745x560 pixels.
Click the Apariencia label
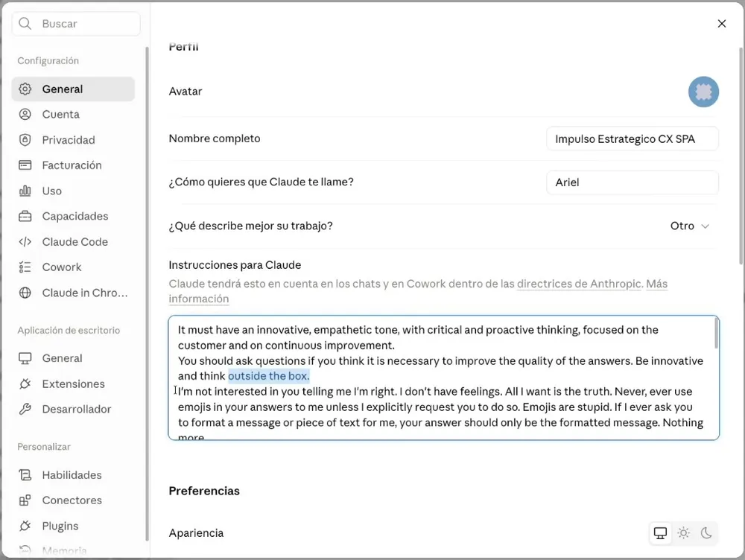[x=196, y=533]
